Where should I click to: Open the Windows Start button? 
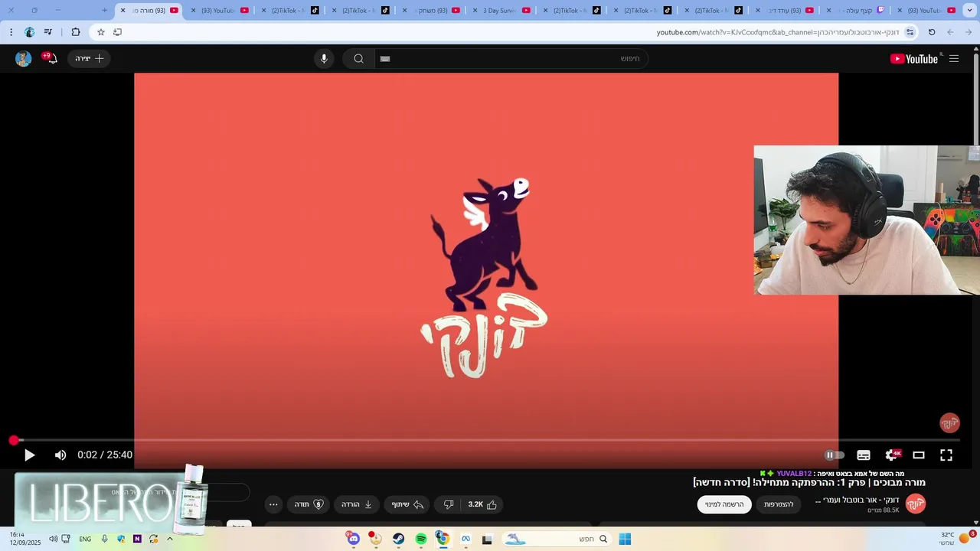[625, 539]
